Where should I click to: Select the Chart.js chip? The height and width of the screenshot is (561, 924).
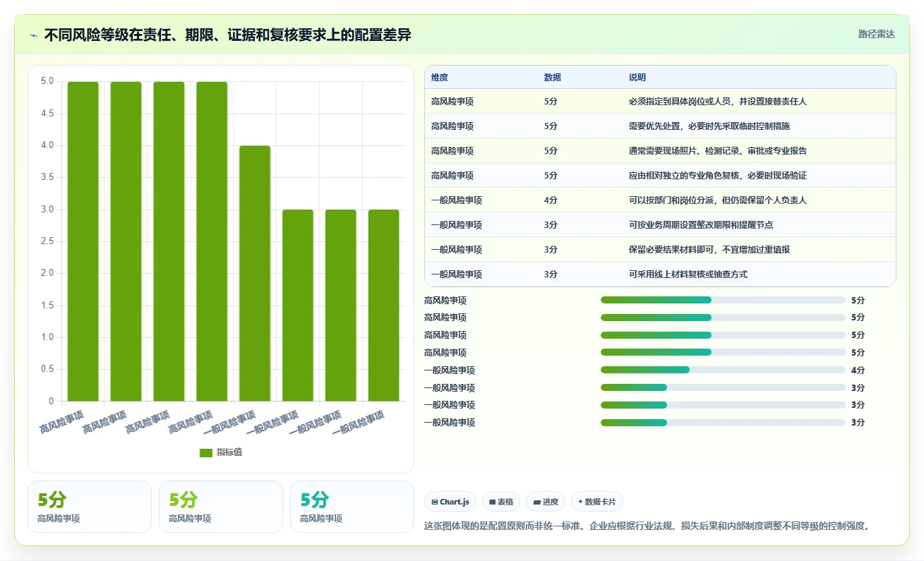click(x=450, y=502)
